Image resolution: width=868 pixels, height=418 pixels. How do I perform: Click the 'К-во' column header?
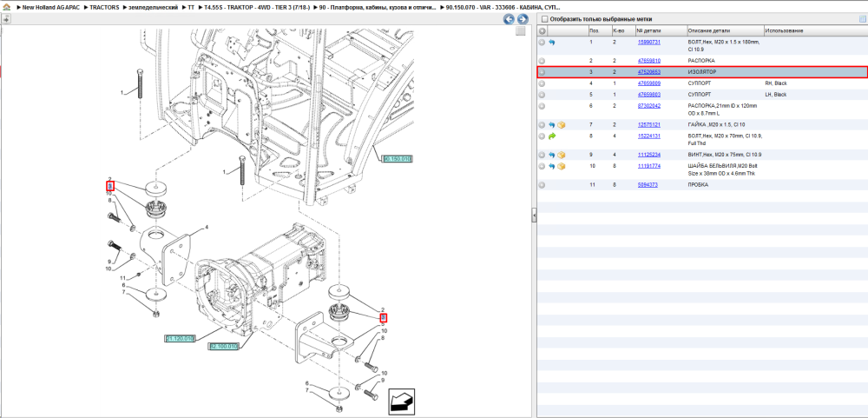(x=622, y=31)
